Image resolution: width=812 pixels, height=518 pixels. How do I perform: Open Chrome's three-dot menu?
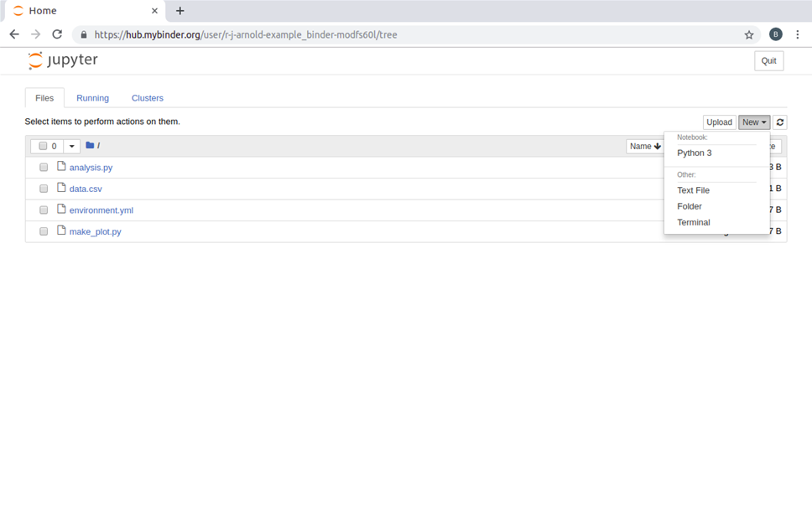[798, 34]
